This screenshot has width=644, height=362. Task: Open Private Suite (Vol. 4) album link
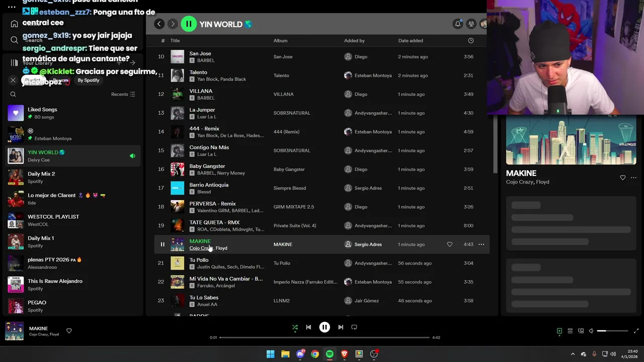tap(295, 226)
